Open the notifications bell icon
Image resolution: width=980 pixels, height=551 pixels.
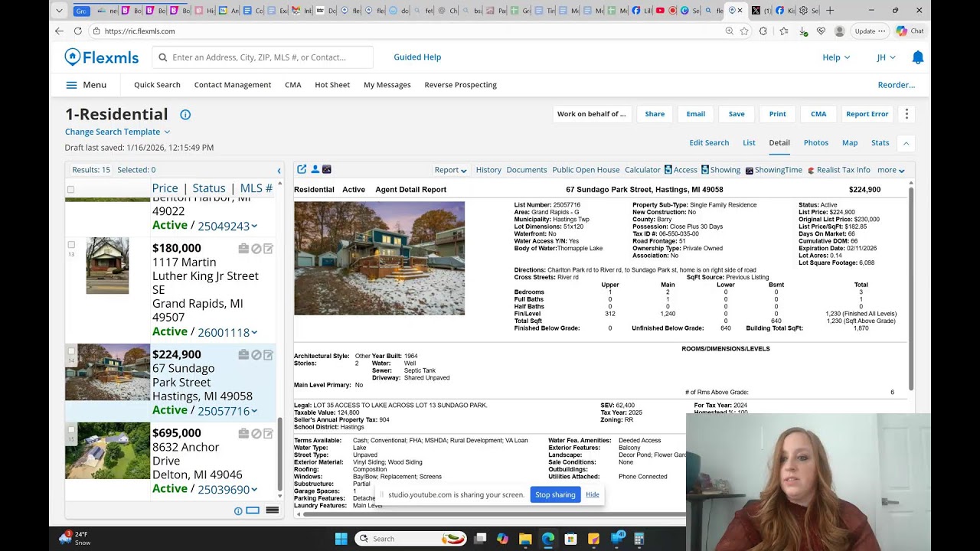coord(918,57)
